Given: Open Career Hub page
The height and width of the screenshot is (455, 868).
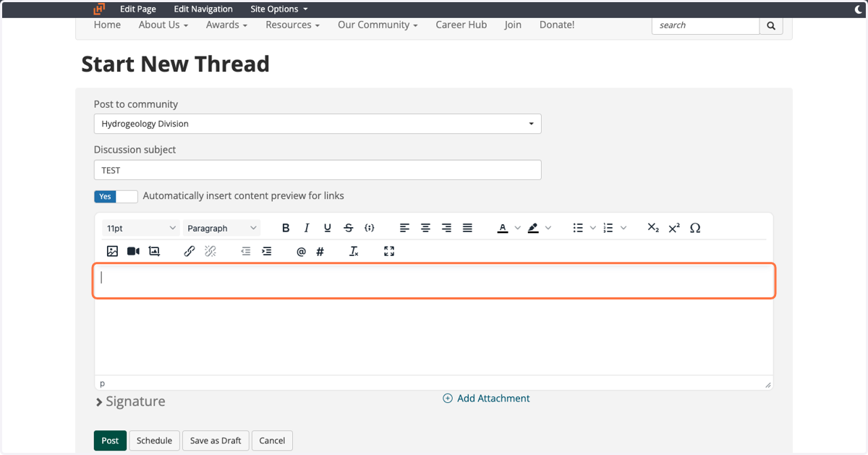Looking at the screenshot, I should click(461, 25).
